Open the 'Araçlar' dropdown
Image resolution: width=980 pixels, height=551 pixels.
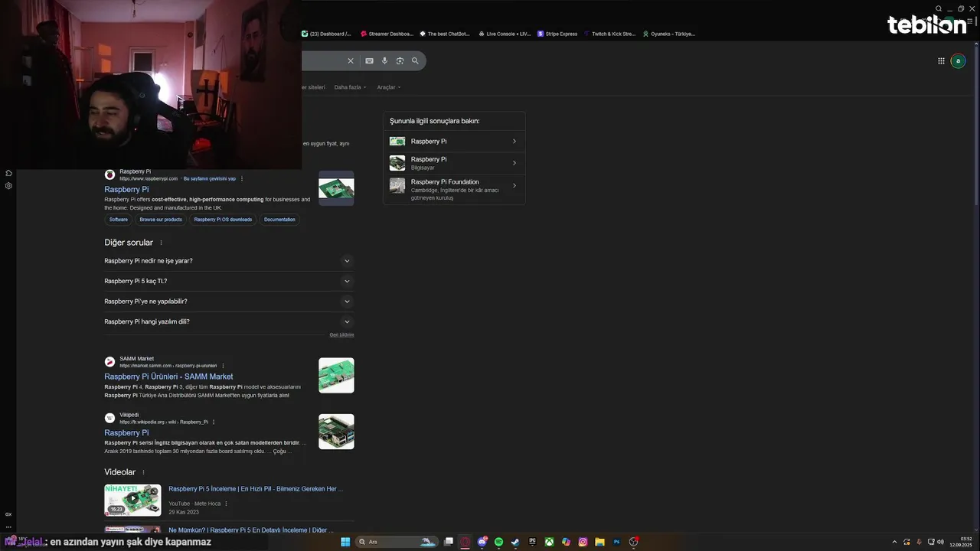pos(389,87)
